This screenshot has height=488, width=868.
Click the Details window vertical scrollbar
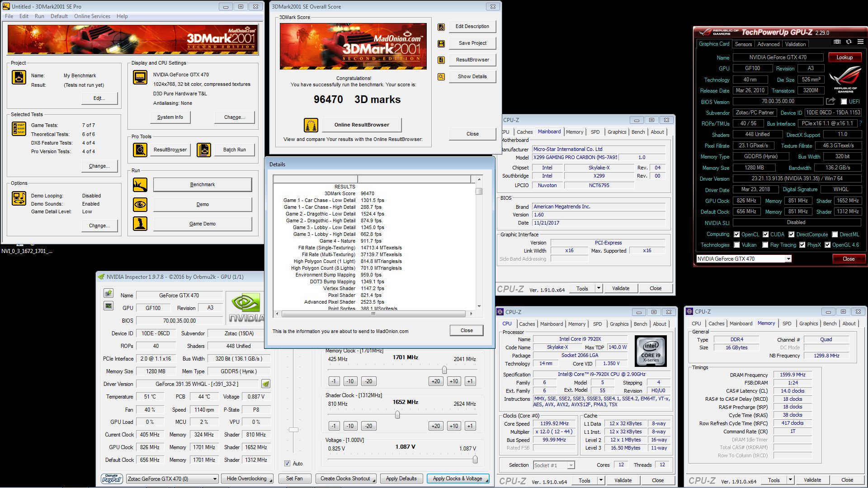point(479,243)
